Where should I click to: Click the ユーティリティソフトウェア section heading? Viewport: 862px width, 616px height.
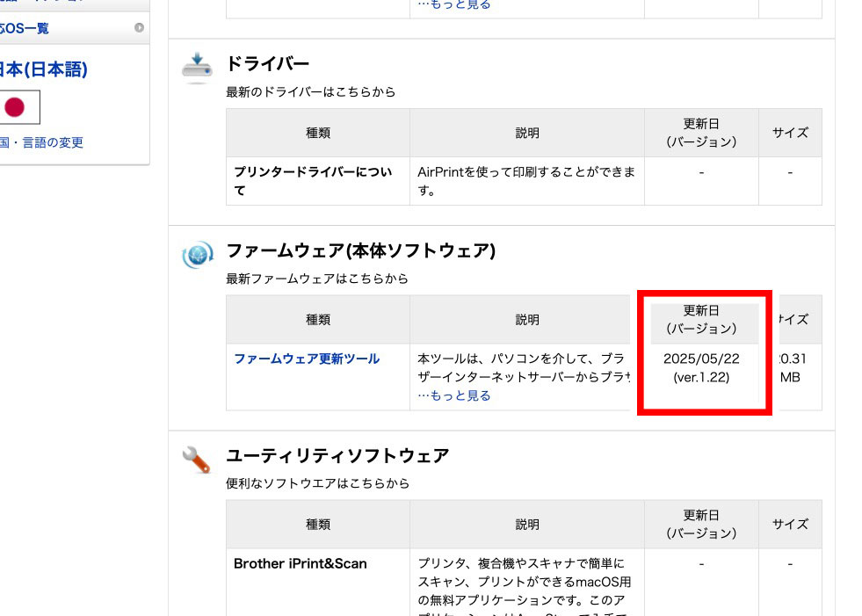pyautogui.click(x=337, y=455)
